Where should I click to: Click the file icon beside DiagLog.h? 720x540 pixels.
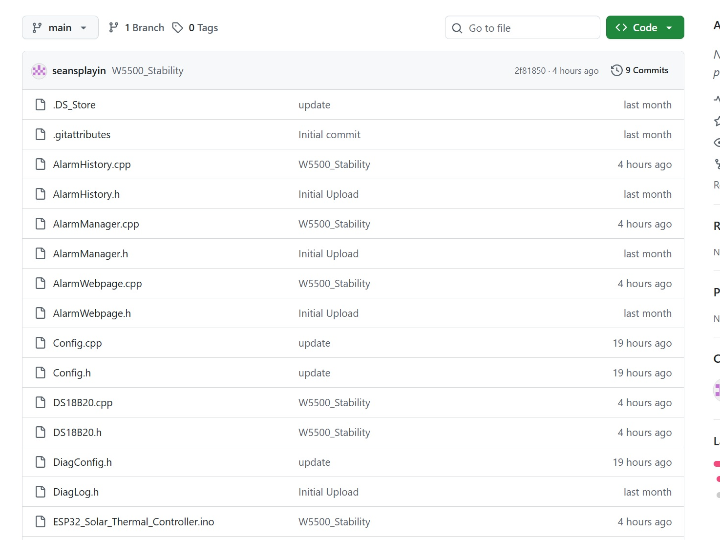pyautogui.click(x=41, y=492)
